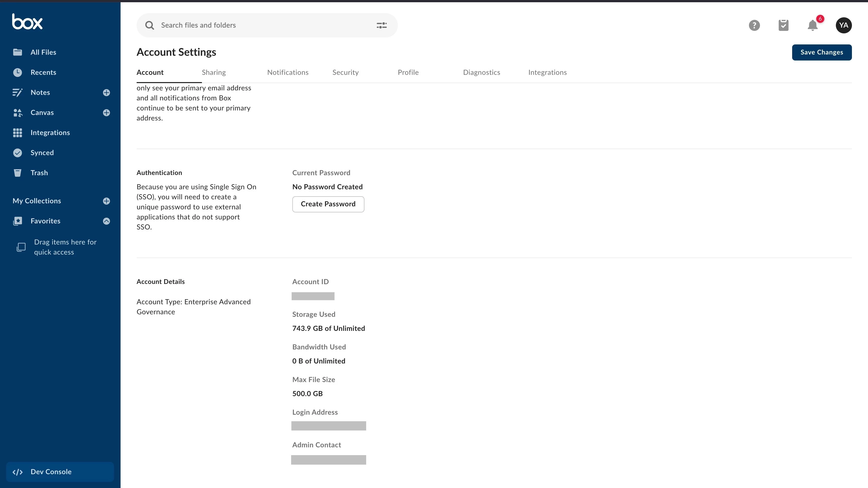Image resolution: width=868 pixels, height=488 pixels.
Task: Click the Box logo in sidebar
Action: (27, 22)
